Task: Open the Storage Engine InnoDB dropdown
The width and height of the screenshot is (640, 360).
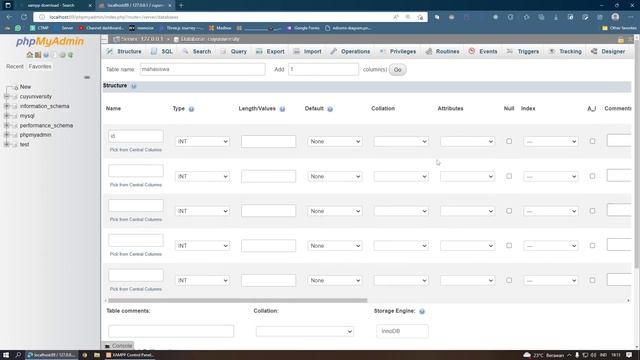Action: pos(402,331)
